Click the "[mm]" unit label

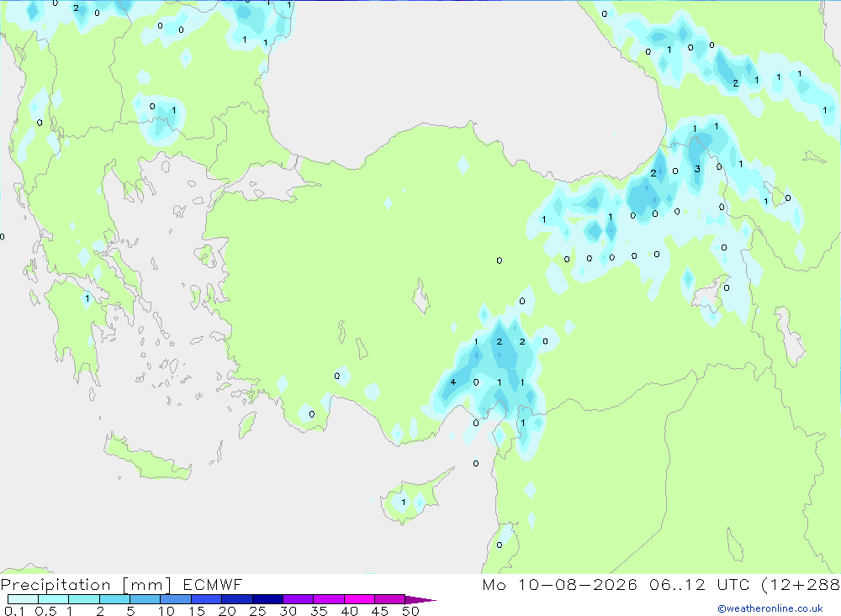coord(146,585)
